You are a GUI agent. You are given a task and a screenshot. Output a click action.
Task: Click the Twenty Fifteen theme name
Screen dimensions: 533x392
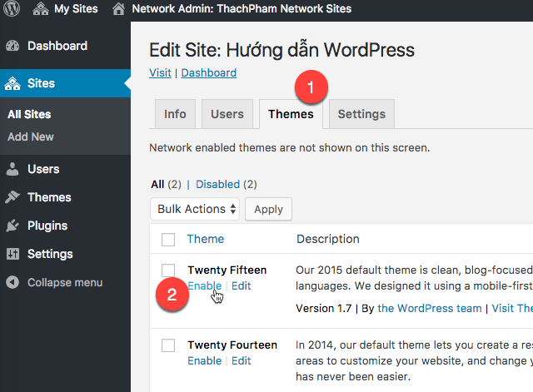pyautogui.click(x=227, y=270)
